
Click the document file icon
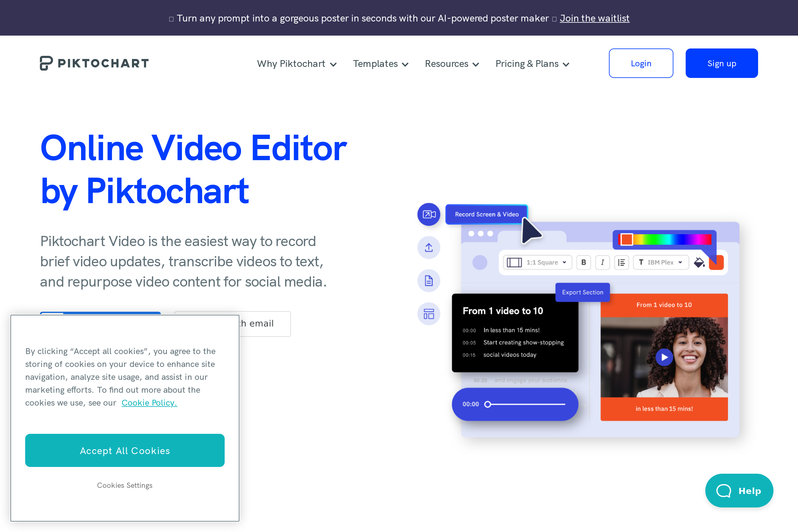429,281
